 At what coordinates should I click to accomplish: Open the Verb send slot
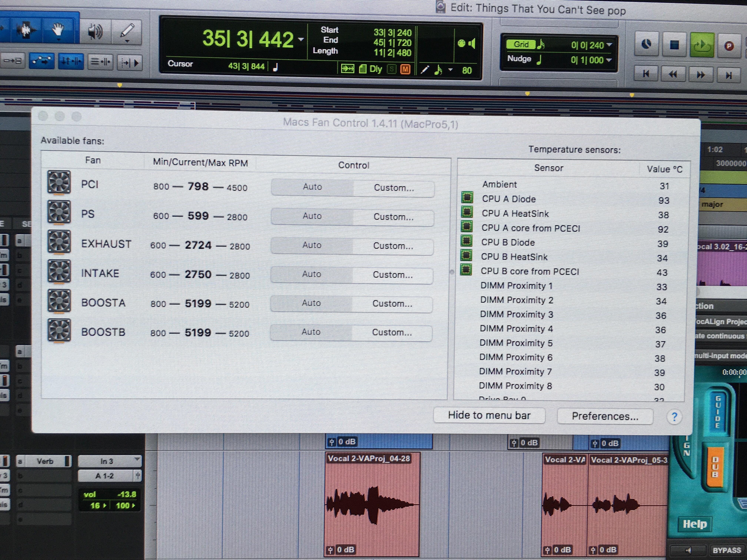point(45,461)
